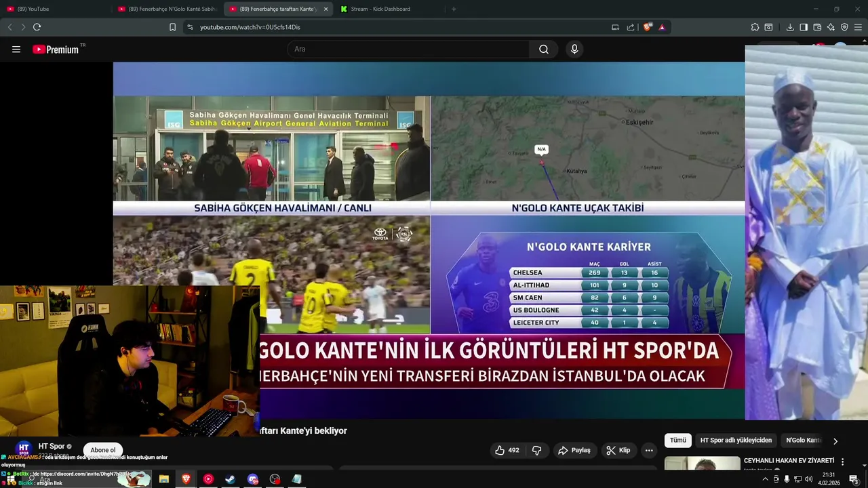Image resolution: width=868 pixels, height=488 pixels.
Task: Open a new browser tab with plus
Action: point(454,9)
